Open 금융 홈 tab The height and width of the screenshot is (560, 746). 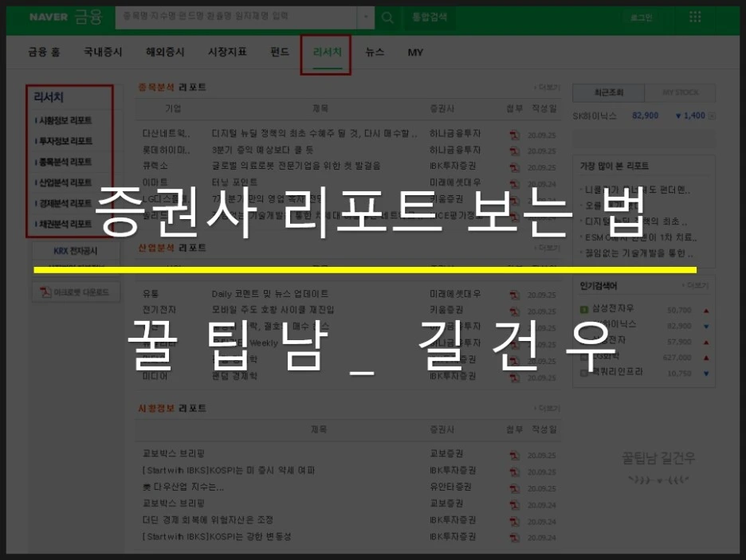pyautogui.click(x=44, y=53)
